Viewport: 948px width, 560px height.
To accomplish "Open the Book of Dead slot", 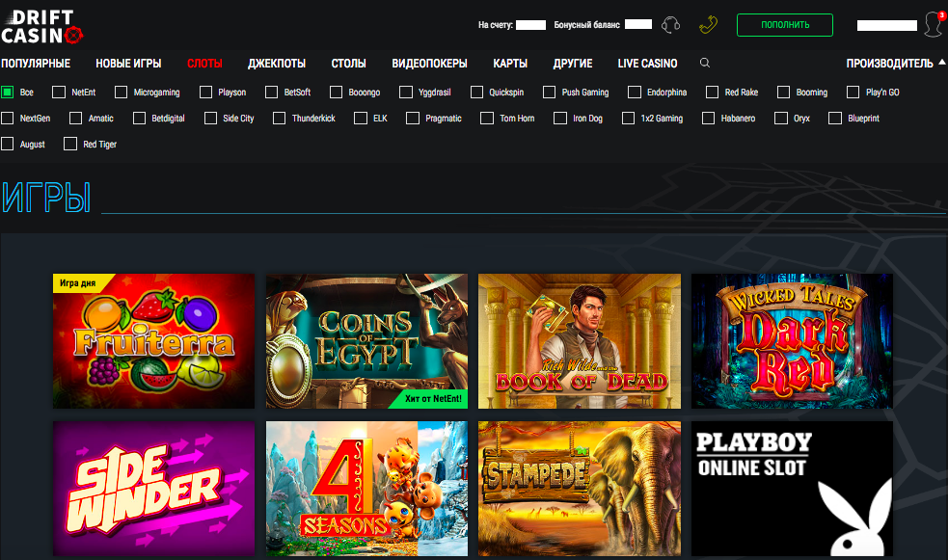I will coord(580,341).
